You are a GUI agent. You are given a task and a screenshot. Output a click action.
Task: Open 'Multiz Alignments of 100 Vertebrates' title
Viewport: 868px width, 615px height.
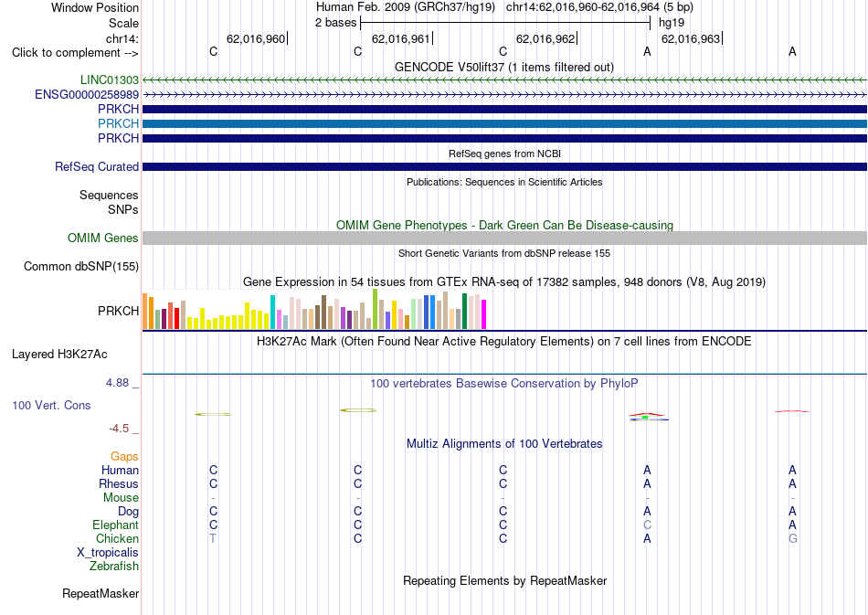[504, 443]
